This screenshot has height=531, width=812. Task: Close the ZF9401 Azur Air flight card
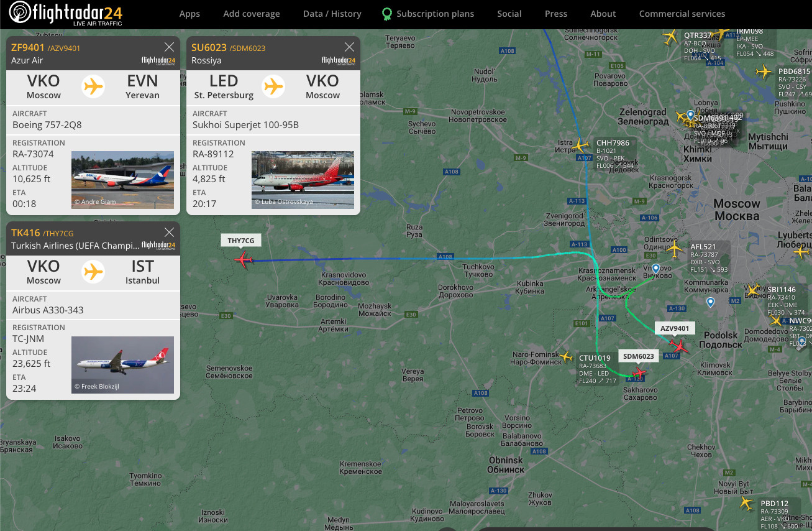[x=169, y=47]
